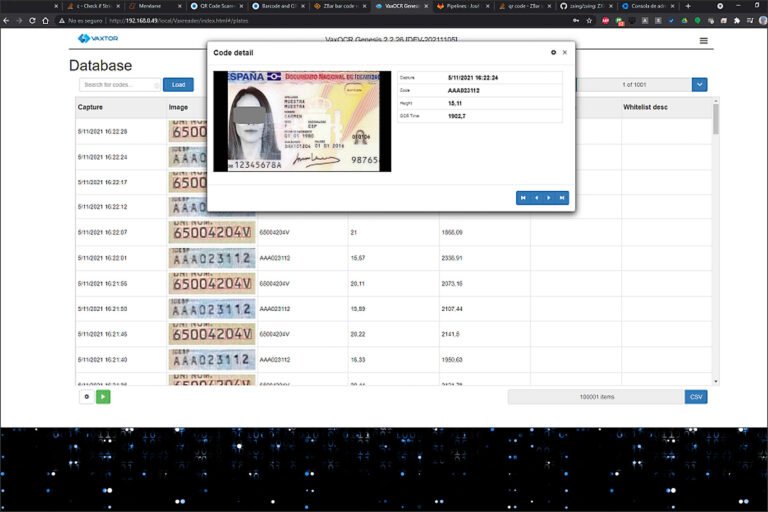The height and width of the screenshot is (512, 768).
Task: Open the hamburger menu at top right
Action: (x=703, y=41)
